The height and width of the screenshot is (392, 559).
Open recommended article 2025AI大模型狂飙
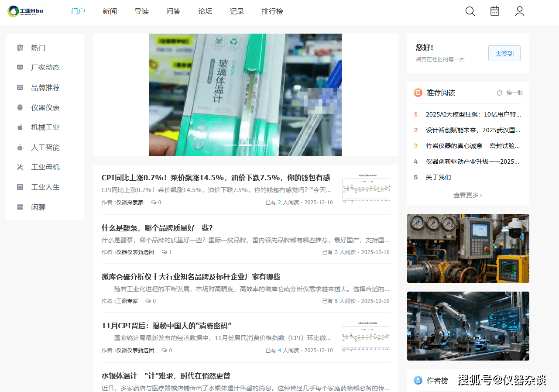[473, 114]
